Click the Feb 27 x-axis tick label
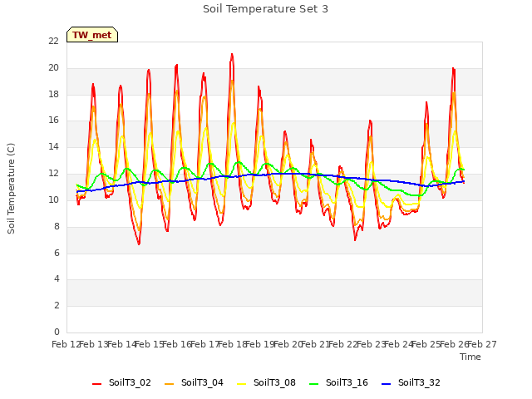Screen dimensions: 532x399 point(482,344)
